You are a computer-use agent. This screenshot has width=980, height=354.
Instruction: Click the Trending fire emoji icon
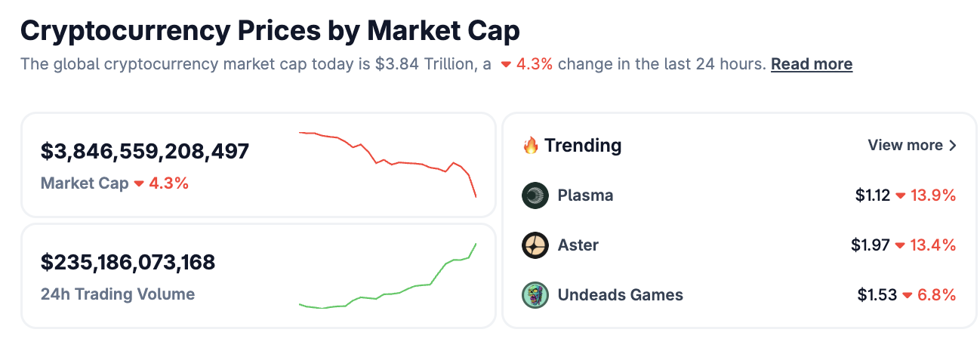pos(531,146)
